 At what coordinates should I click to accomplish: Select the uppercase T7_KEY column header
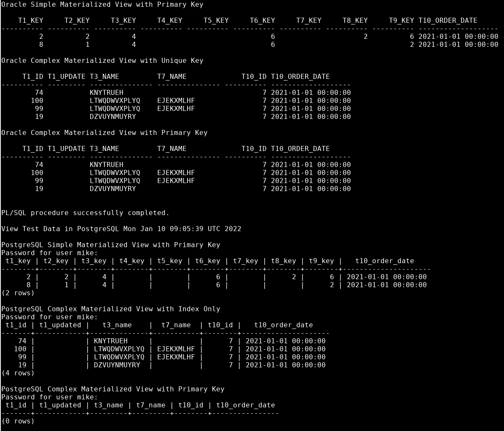[308, 21]
